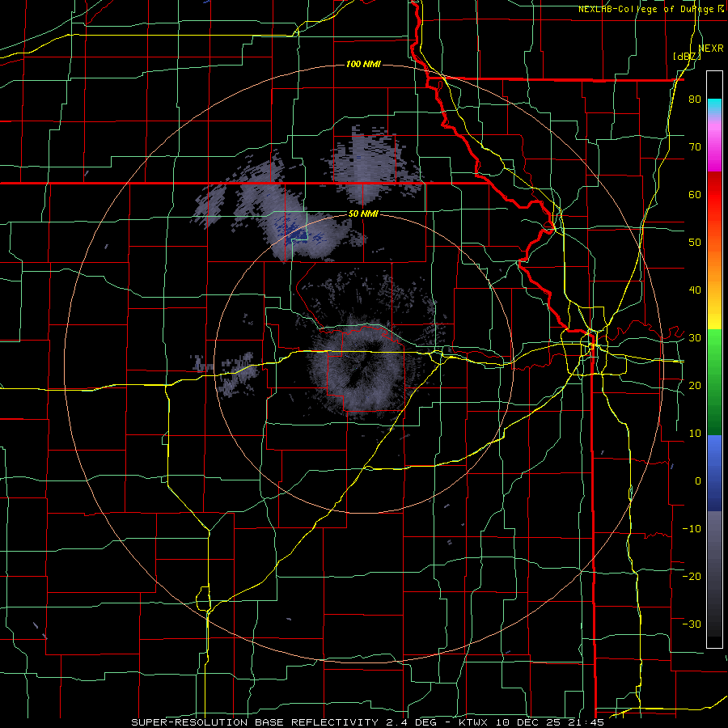Click the 60 value on the dBZ scale
728x728 pixels.
click(695, 194)
